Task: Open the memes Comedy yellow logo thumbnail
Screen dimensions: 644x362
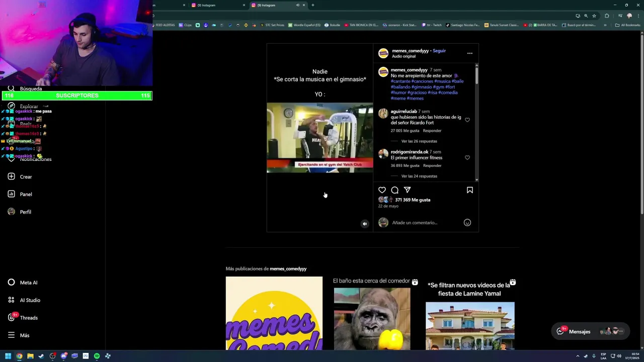Action: click(x=274, y=313)
